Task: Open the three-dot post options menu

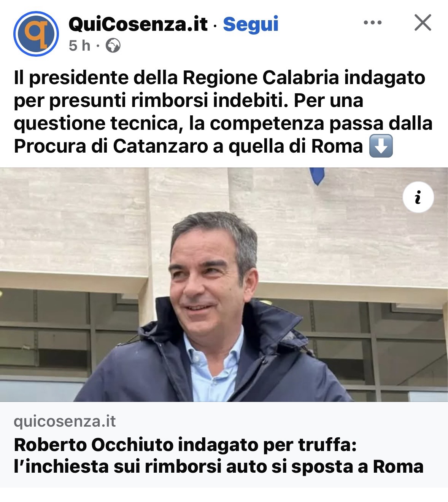Action: (372, 23)
